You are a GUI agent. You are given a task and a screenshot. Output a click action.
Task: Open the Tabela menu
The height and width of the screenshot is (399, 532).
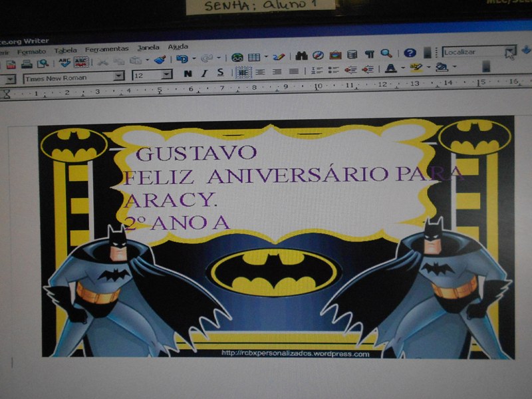click(x=65, y=51)
